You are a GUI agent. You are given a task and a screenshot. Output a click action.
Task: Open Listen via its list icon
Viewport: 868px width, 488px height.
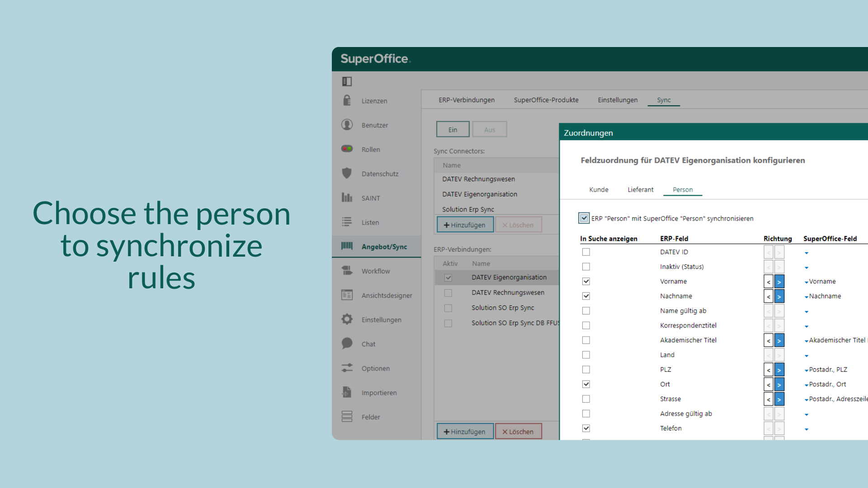[347, 222]
